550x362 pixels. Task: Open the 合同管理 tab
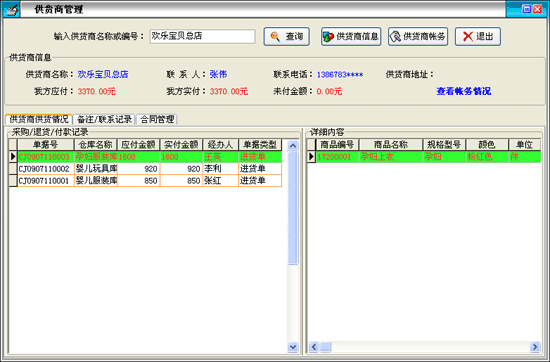click(157, 119)
